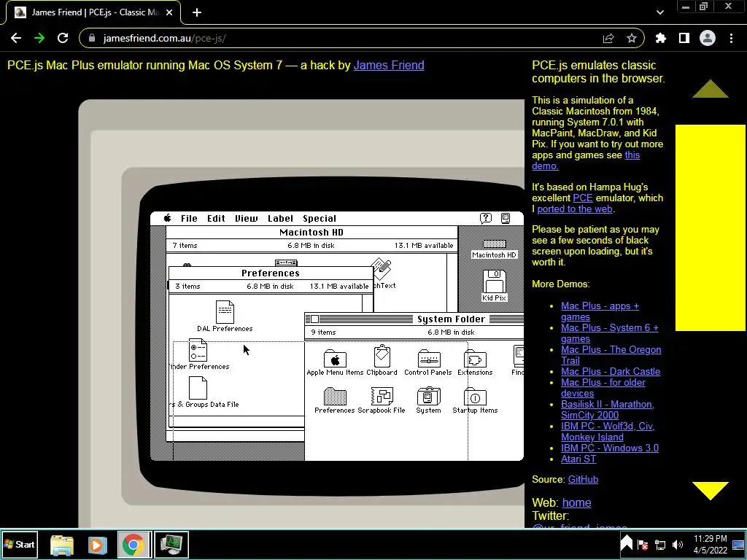This screenshot has width=747, height=560.
Task: Open a new browser tab
Action: click(197, 12)
